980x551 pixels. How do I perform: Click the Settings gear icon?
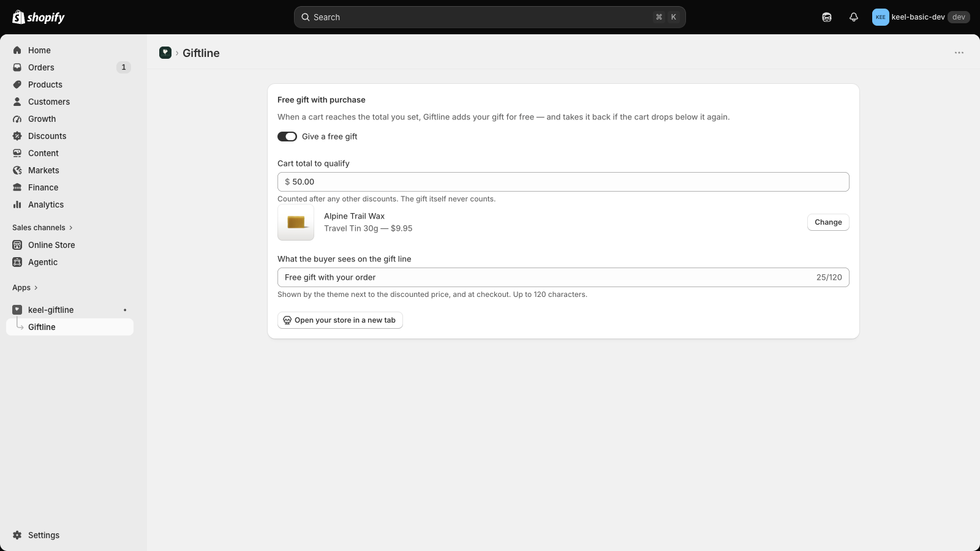[x=17, y=535]
